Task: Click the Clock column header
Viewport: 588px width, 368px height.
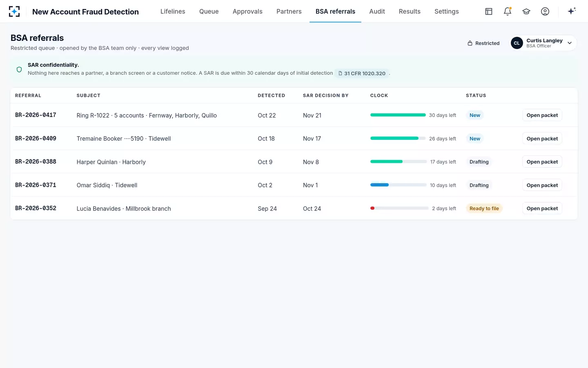Action: point(379,95)
